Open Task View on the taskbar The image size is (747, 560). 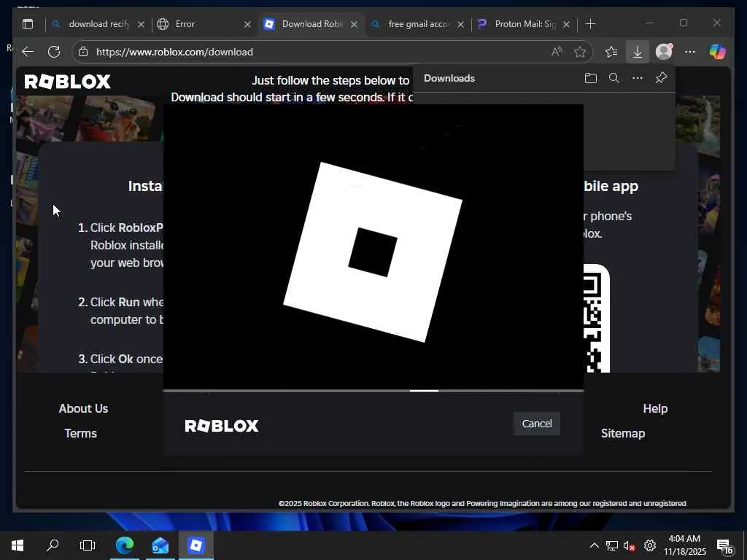(x=88, y=545)
